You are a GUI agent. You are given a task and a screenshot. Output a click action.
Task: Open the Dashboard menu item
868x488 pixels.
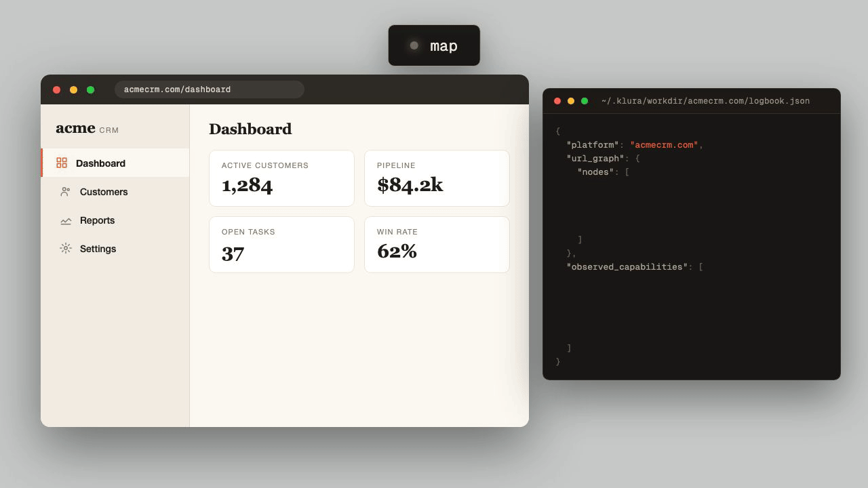click(115, 163)
